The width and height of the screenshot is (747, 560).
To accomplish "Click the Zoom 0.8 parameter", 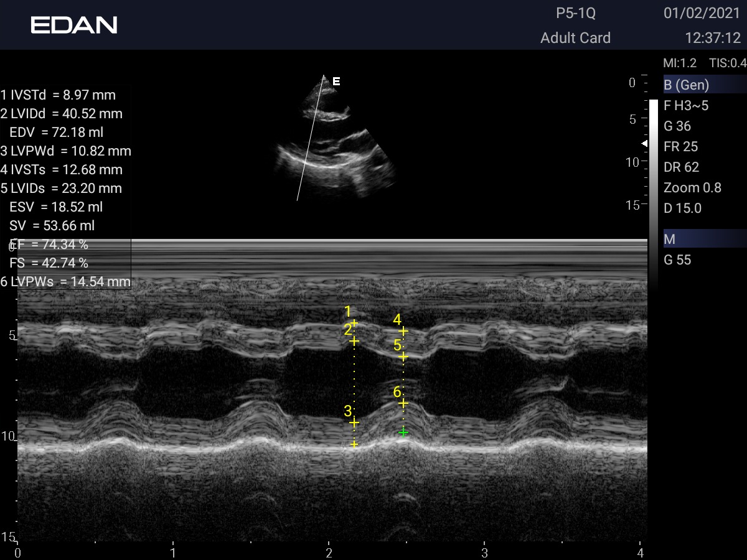I will pyautogui.click(x=692, y=188).
